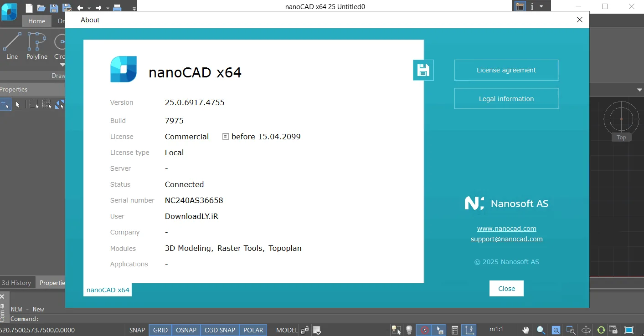Click the Zoom magnifier icon in status bar
Screen dimensions: 644x336
tap(541, 330)
